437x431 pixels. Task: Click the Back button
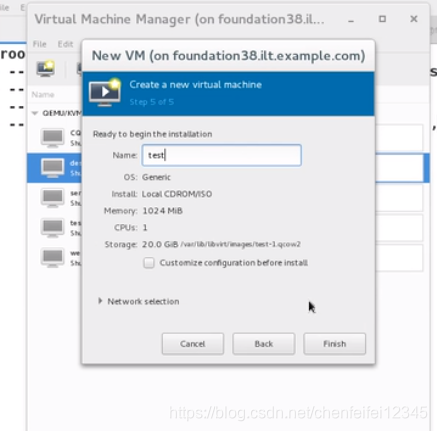(264, 344)
